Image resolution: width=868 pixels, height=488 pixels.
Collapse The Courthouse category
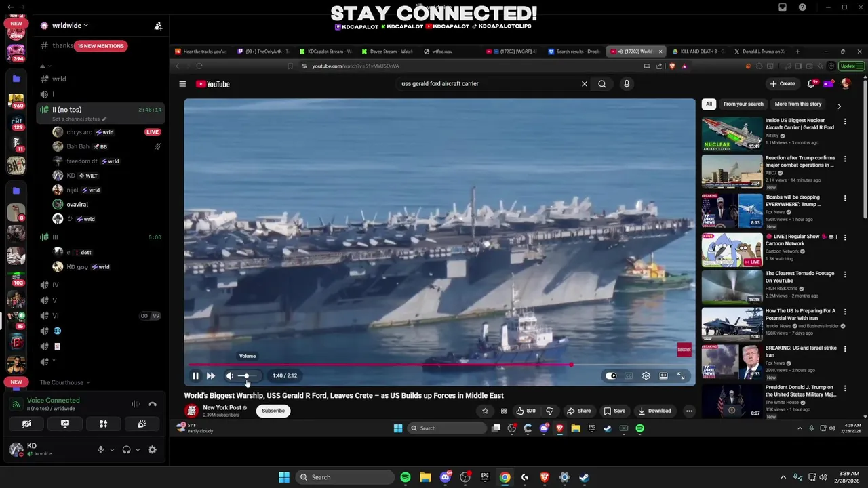point(64,382)
